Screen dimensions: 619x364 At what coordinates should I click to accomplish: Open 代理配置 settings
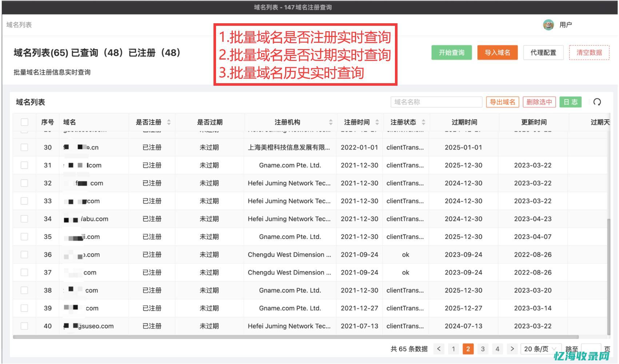pos(543,53)
